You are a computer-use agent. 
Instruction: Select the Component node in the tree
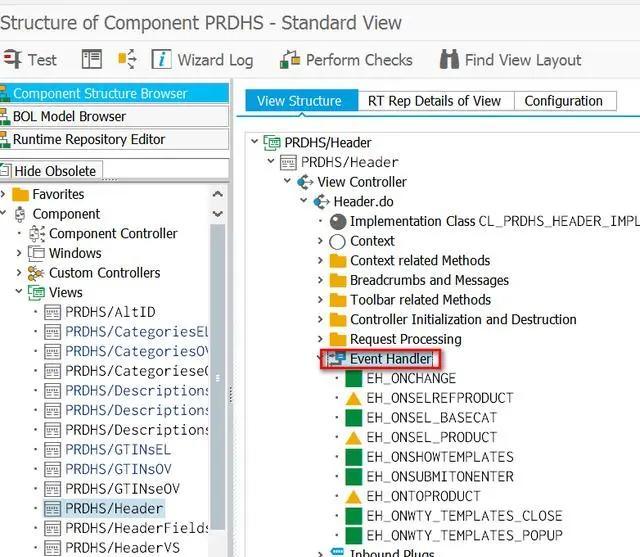pyautogui.click(x=66, y=214)
